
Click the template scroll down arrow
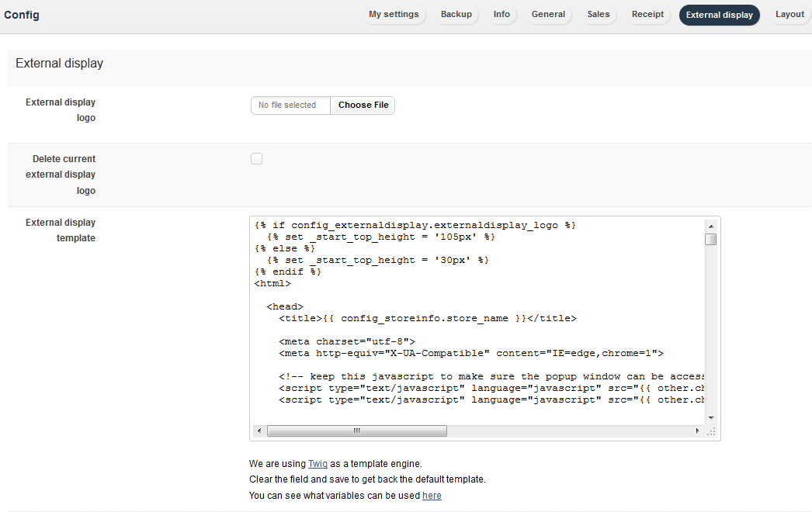[x=710, y=417]
